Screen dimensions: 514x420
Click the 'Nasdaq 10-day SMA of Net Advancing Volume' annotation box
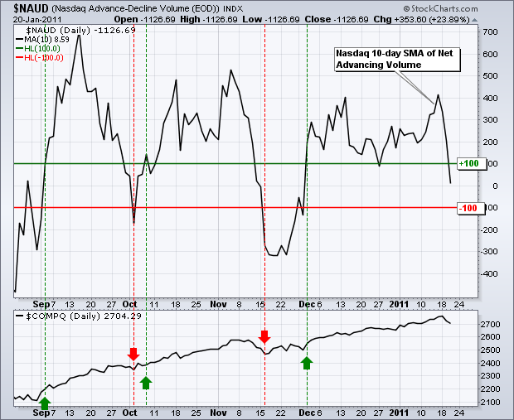[x=397, y=60]
